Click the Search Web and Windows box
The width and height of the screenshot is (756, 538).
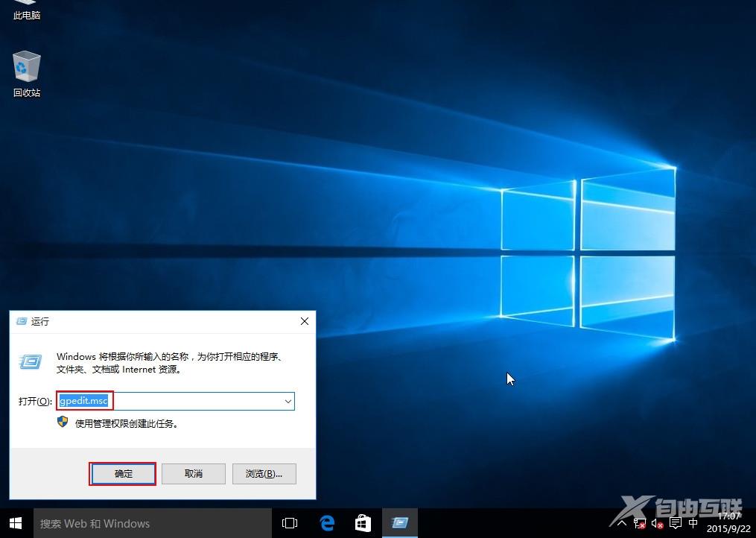(x=149, y=523)
